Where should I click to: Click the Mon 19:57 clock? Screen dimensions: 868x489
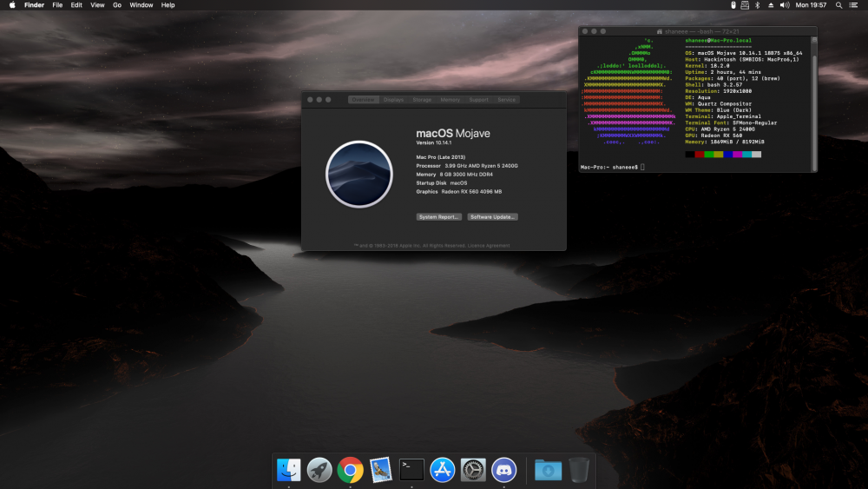coord(811,5)
